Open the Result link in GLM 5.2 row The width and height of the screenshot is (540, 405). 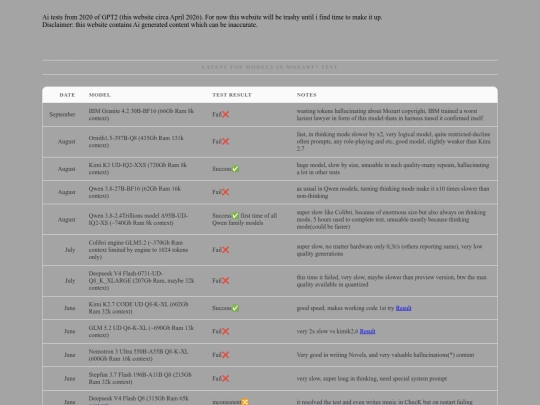pos(367,331)
